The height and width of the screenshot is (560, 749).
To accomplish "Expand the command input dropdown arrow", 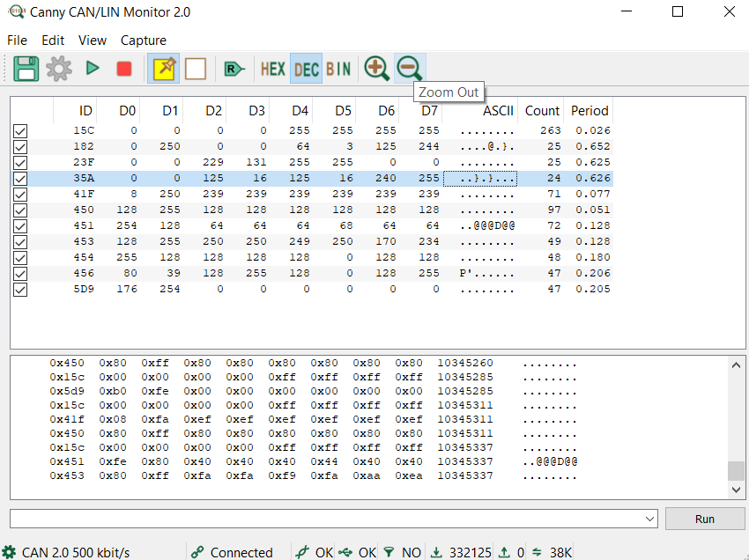I will pyautogui.click(x=649, y=519).
